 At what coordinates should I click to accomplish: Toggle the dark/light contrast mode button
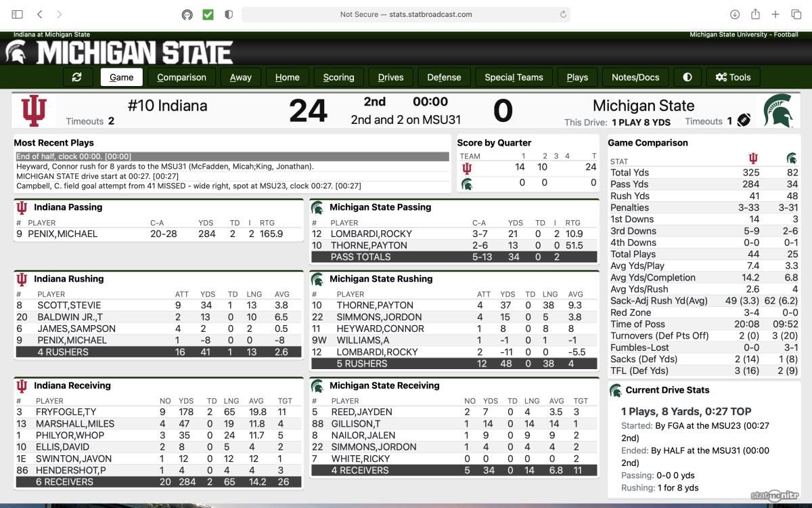click(x=687, y=77)
